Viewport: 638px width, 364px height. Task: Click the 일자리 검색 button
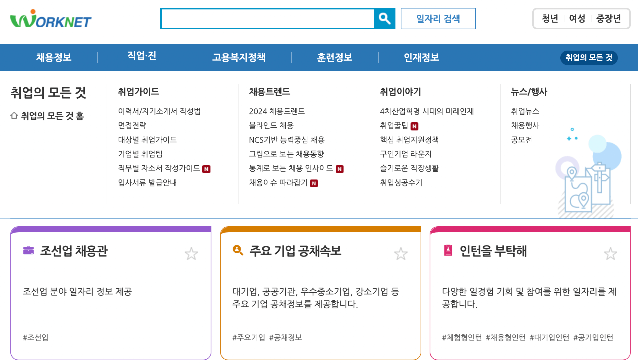tap(438, 19)
